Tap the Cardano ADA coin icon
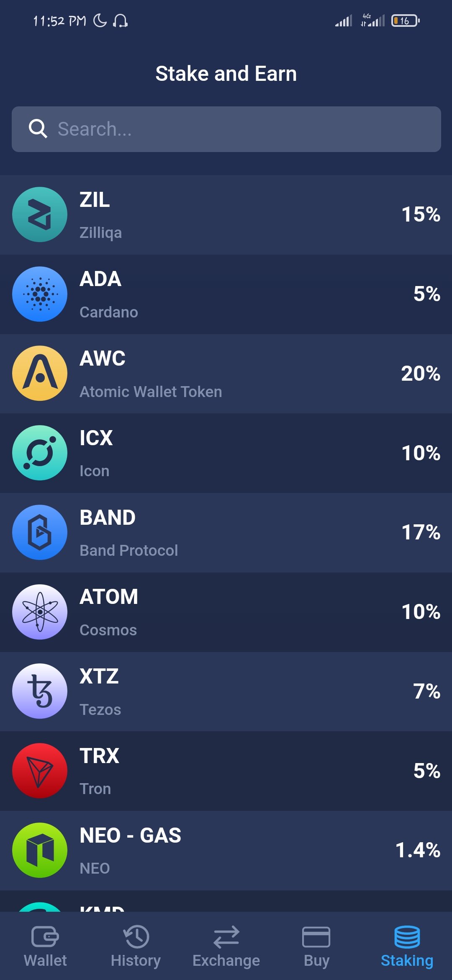The height and width of the screenshot is (980, 452). [x=40, y=294]
